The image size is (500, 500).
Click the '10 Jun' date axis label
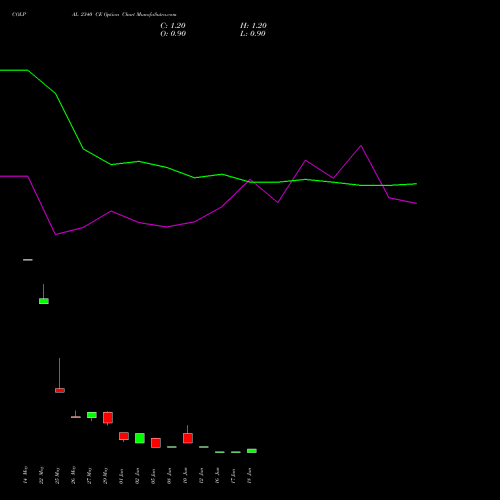[185, 475]
